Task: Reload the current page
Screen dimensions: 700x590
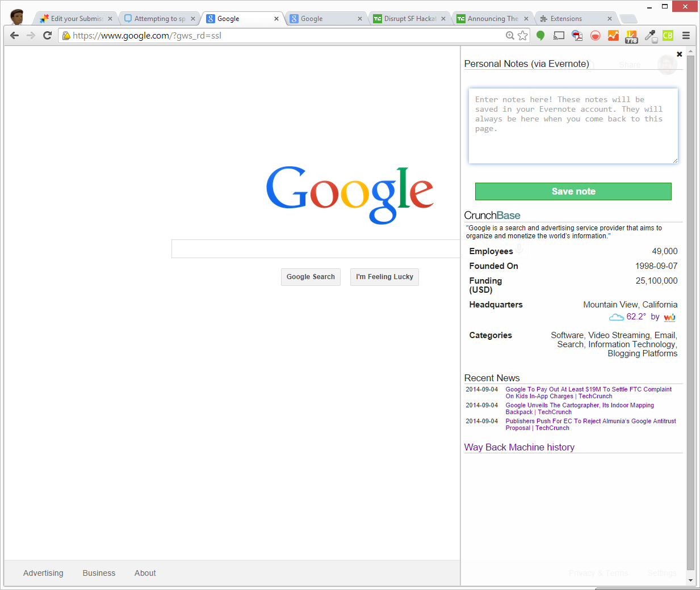Action: (x=48, y=35)
